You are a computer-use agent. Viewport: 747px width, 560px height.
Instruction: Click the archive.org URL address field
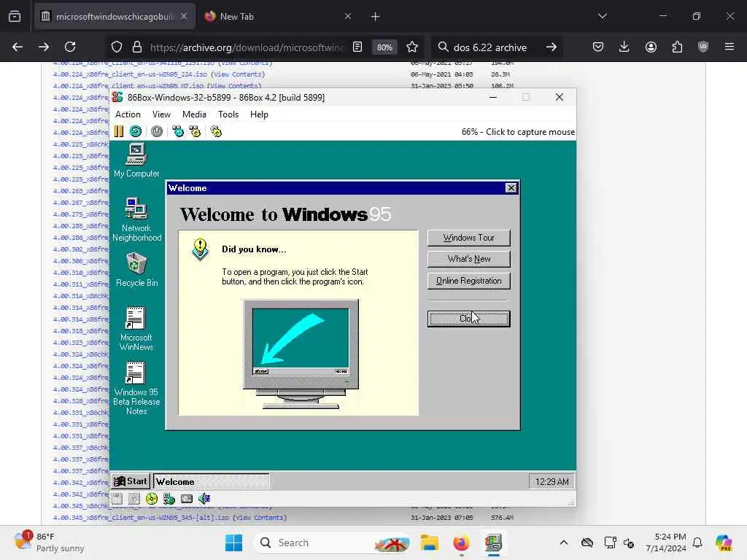[247, 47]
